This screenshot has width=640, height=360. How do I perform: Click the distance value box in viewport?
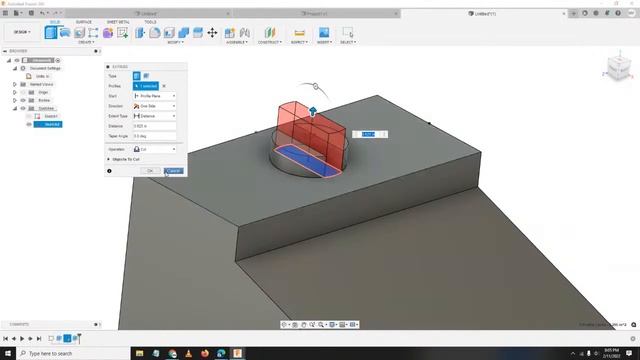click(x=369, y=134)
